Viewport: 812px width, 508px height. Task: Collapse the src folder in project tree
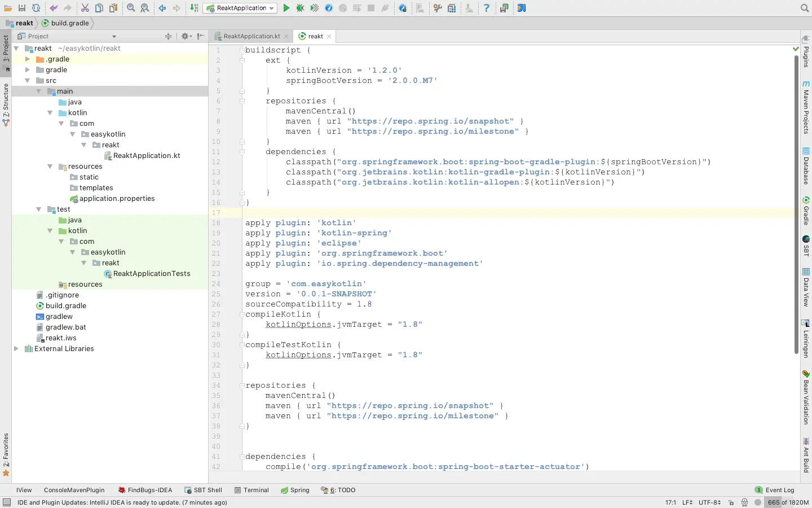click(27, 81)
